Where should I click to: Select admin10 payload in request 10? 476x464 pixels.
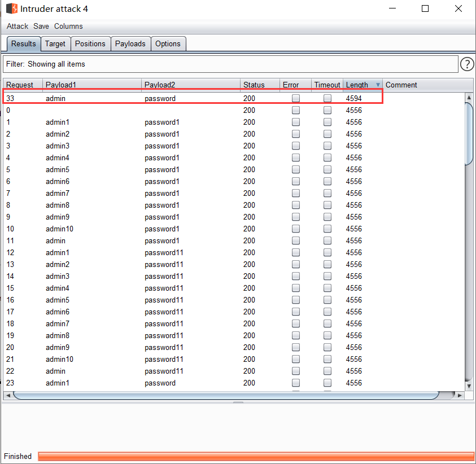tap(59, 229)
